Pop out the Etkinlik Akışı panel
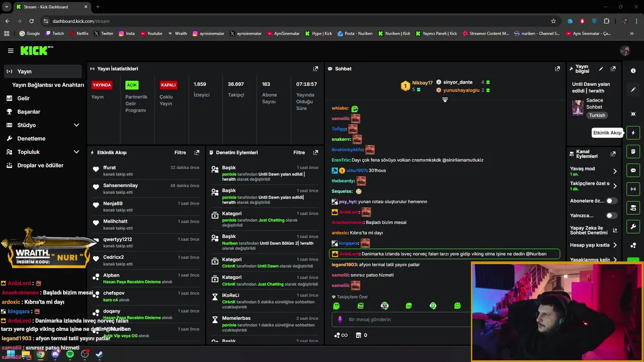Image resolution: width=644 pixels, height=362 pixels. tap(197, 152)
